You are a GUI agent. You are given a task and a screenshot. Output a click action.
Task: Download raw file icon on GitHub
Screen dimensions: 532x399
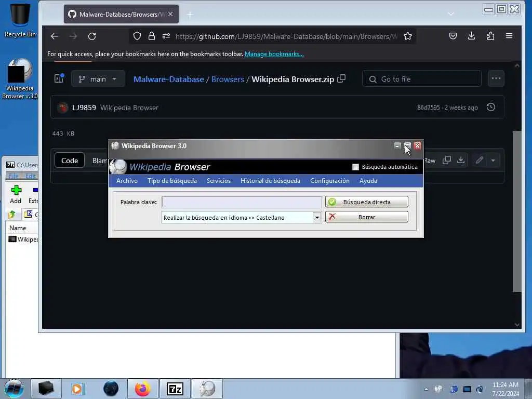coord(460,160)
